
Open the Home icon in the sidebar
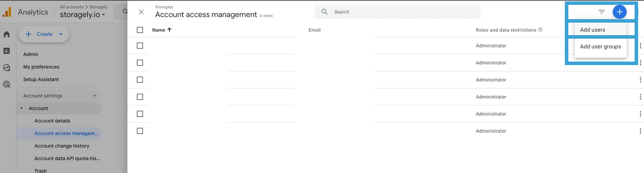point(7,34)
